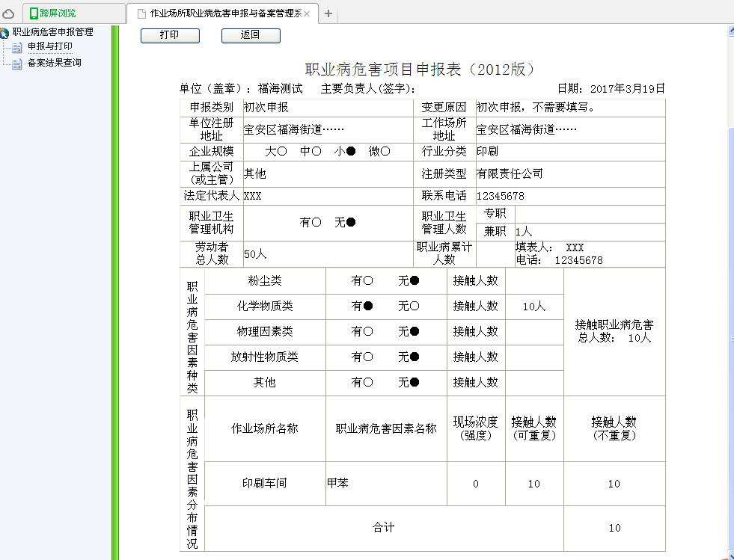Click the globe icon beside 职业病危害申报管理

(4, 33)
